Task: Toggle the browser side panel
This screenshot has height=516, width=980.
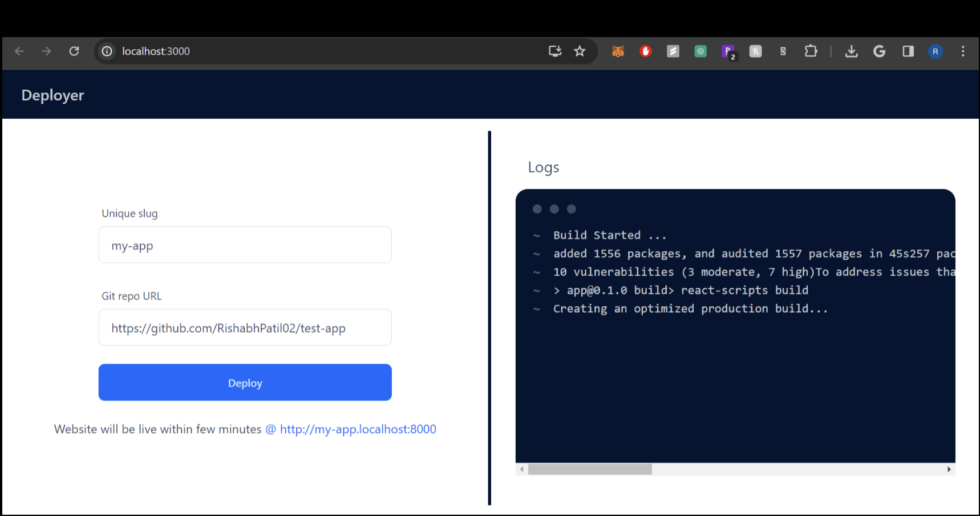Action: (908, 51)
